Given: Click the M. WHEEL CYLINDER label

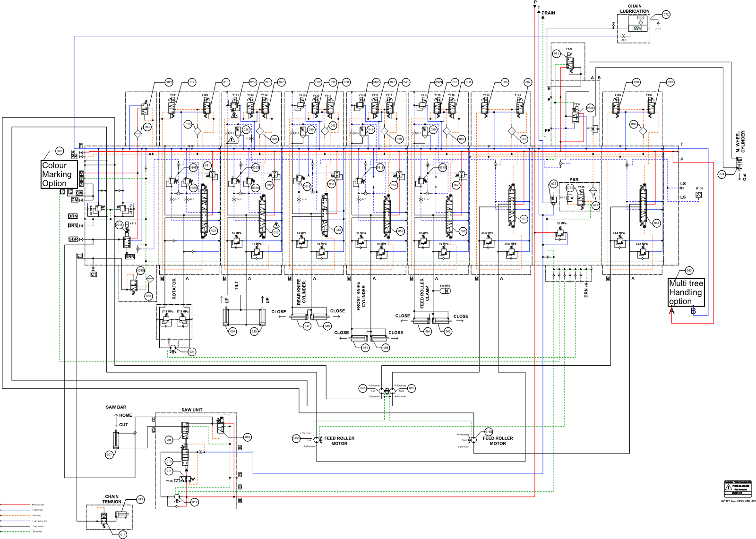Looking at the screenshot, I should click(740, 142).
